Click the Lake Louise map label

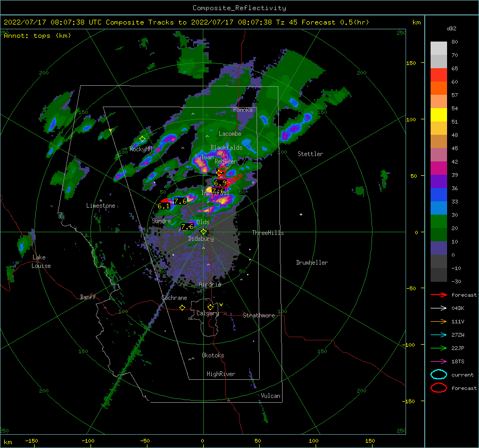click(41, 262)
